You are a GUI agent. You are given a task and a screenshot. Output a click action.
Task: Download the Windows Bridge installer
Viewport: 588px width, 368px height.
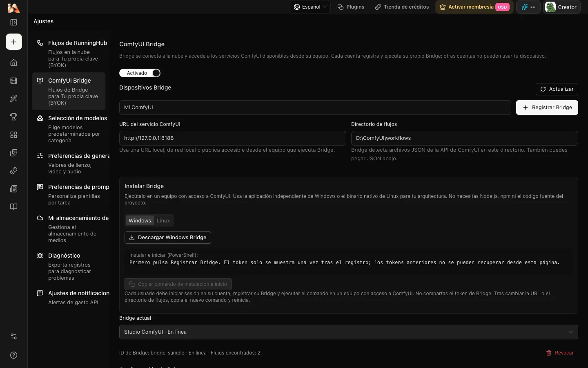tap(168, 238)
